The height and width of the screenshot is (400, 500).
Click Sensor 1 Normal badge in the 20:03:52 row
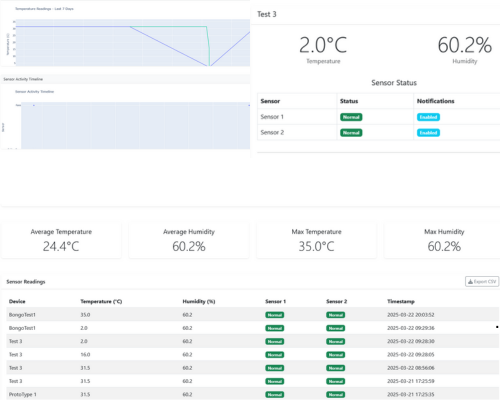click(x=275, y=315)
